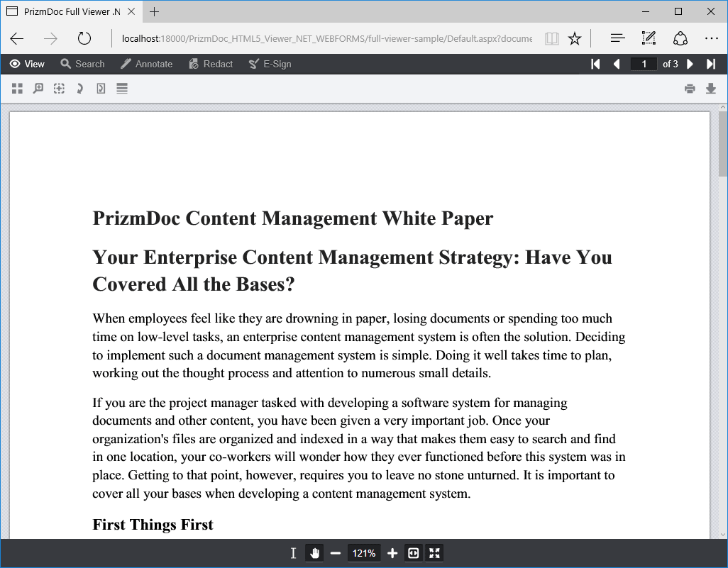Image resolution: width=728 pixels, height=568 pixels.
Task: Toggle the hand pan tool
Action: [314, 553]
